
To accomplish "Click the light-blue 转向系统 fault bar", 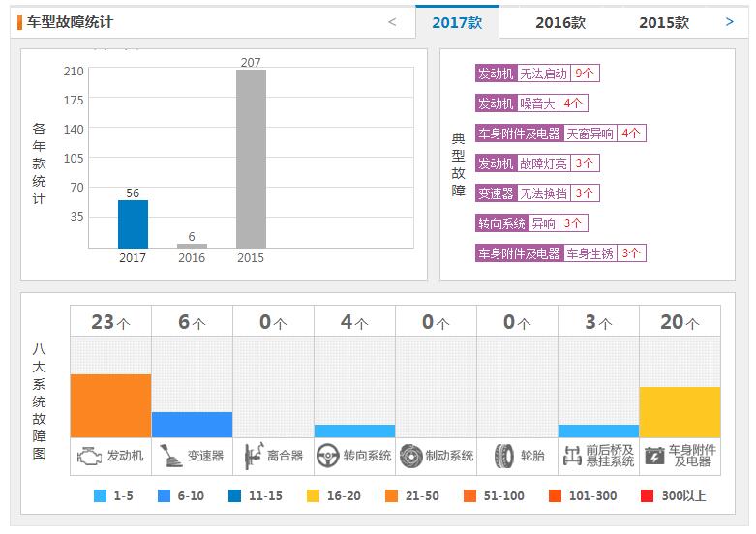I will 354,430.
